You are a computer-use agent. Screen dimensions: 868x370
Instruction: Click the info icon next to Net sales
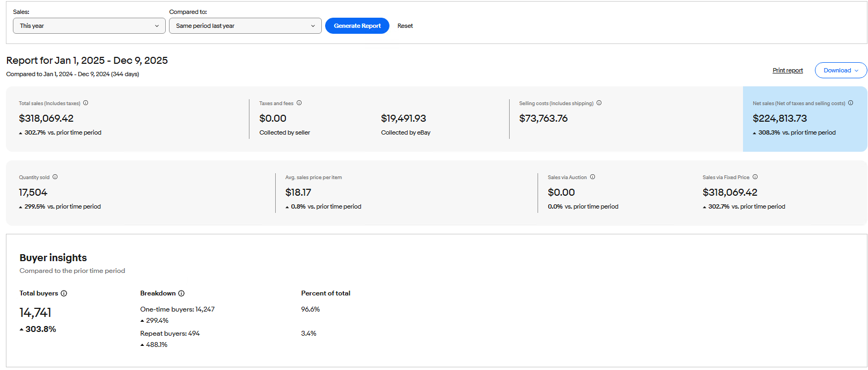(851, 103)
